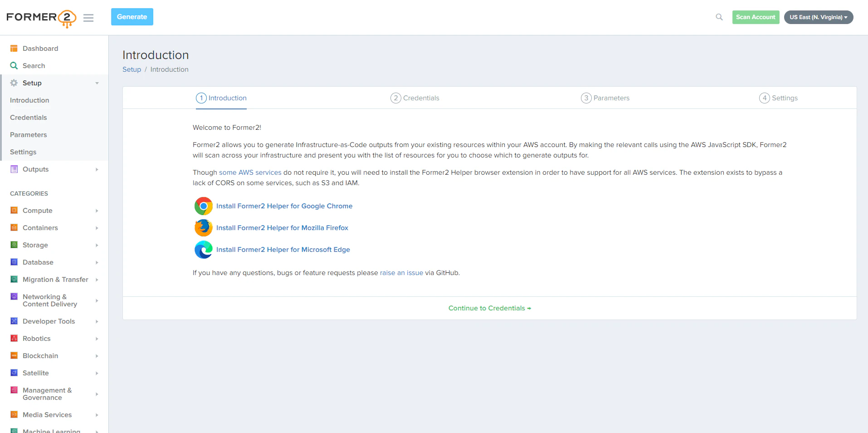Expand the Storage category arrow
The image size is (868, 433).
97,246
